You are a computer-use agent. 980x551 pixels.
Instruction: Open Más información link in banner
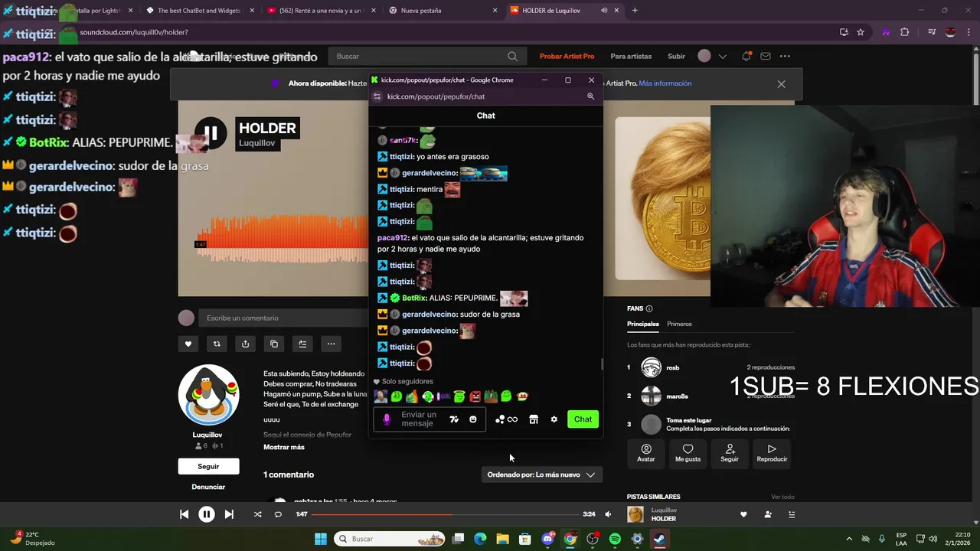[665, 83]
